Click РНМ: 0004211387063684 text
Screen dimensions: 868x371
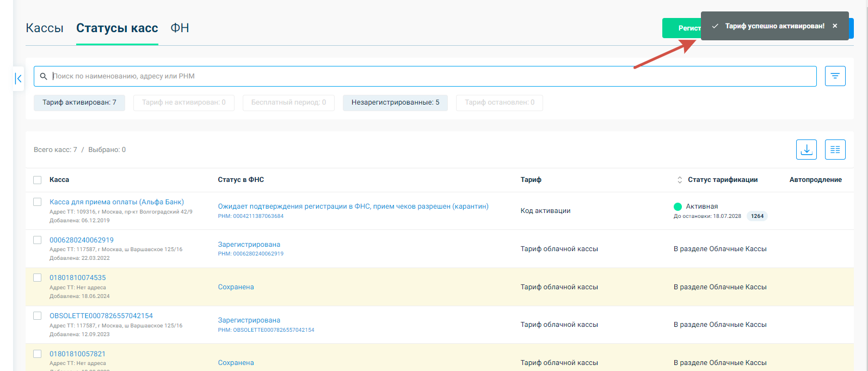tap(251, 216)
